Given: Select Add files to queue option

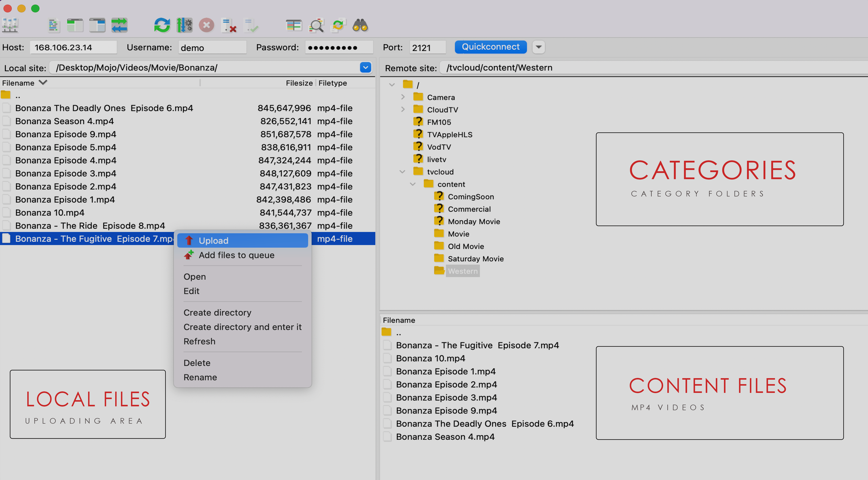Looking at the screenshot, I should [236, 255].
